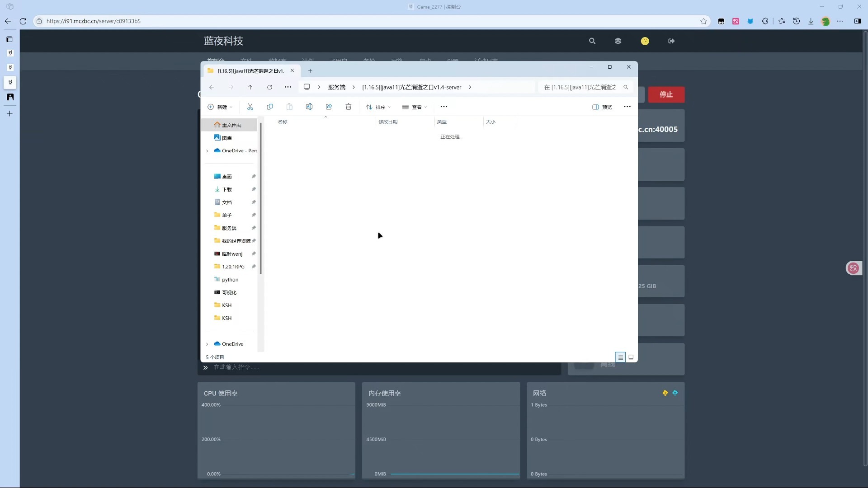Click the This PC monitor icon in address bar

(x=307, y=87)
